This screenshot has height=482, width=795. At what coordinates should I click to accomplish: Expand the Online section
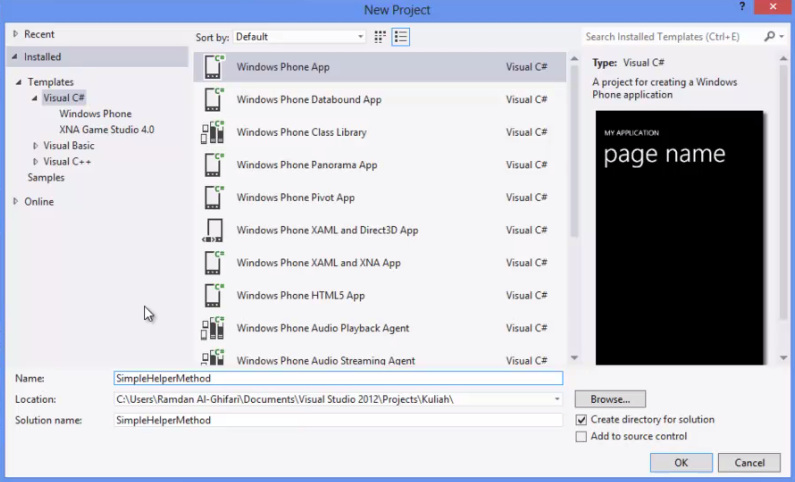(x=15, y=201)
